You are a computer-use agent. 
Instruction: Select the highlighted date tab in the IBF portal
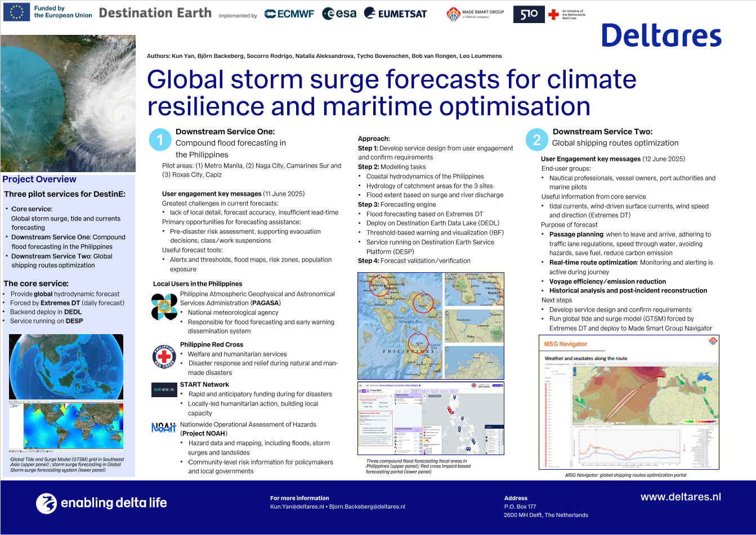tap(414, 391)
